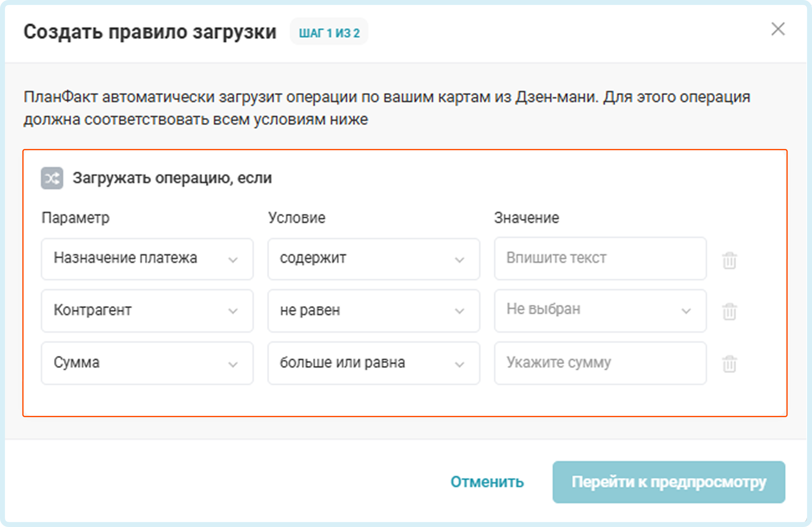Image resolution: width=812 pixels, height=527 pixels.
Task: Delete the Назначение платежа condition row
Action: [729, 260]
